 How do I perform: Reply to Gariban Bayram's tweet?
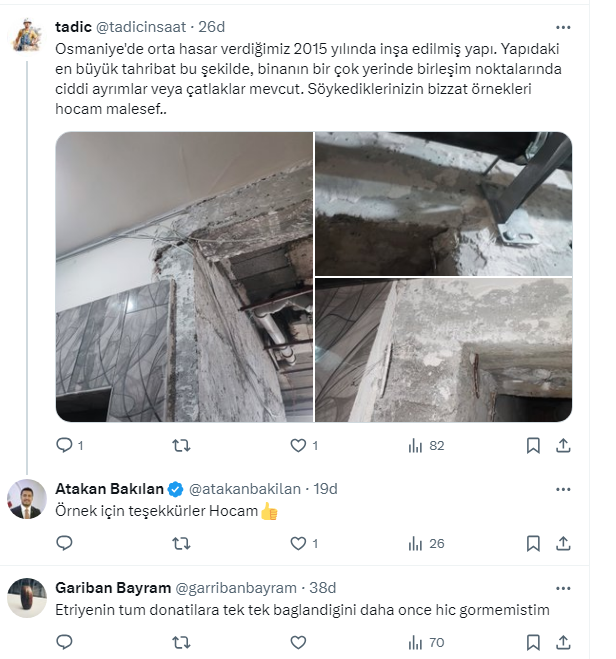click(64, 641)
